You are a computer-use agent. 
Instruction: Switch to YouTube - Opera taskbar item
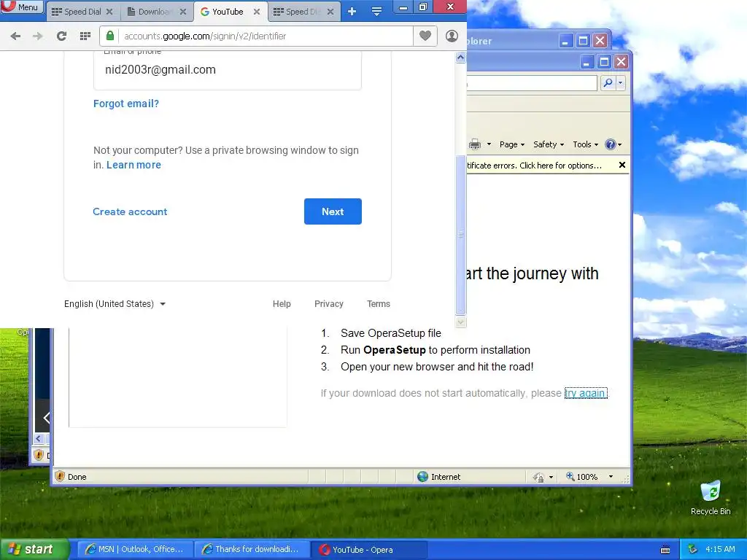pyautogui.click(x=369, y=550)
